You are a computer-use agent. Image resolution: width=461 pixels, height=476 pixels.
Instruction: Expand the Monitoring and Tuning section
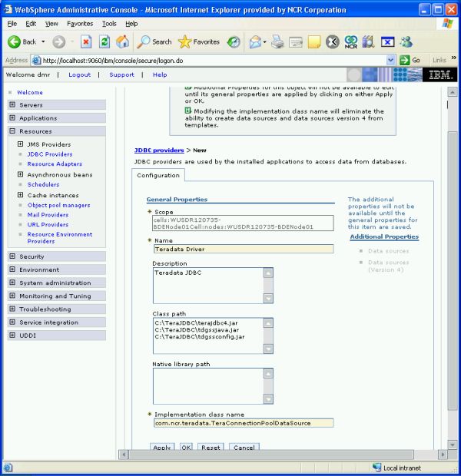coord(12,296)
